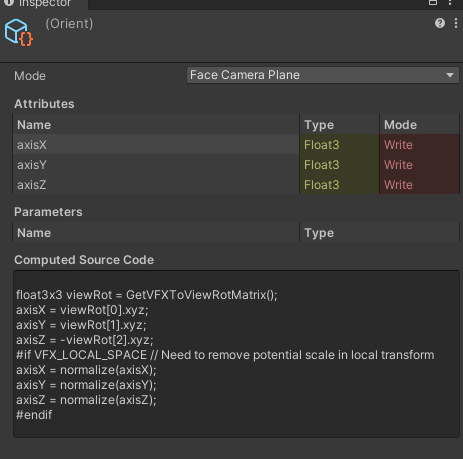Select the axisY attribute row
Image resolution: width=463 pixels, height=459 pixels.
tap(236, 164)
